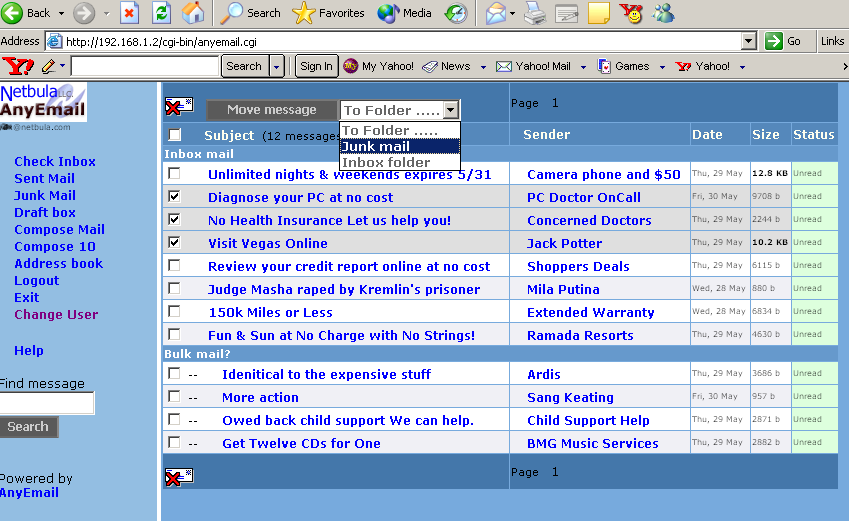Go to Sent Mail in the sidebar
Image resolution: width=849 pixels, height=521 pixels.
[x=44, y=178]
